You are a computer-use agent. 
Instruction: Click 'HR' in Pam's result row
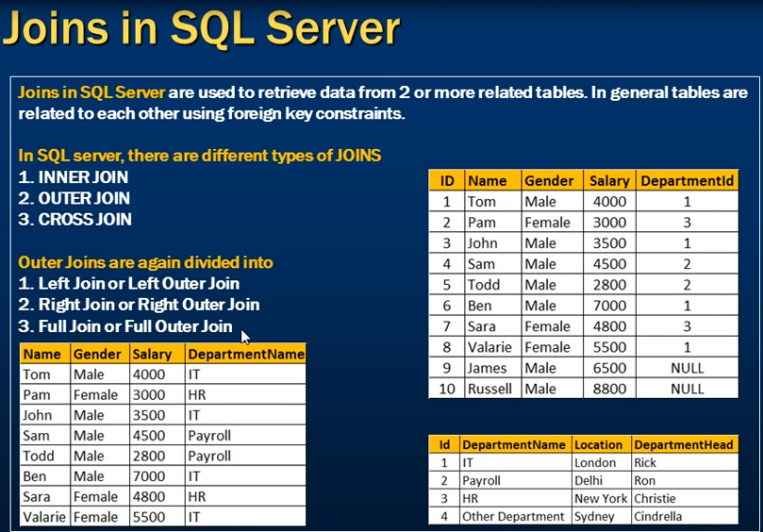pos(246,394)
